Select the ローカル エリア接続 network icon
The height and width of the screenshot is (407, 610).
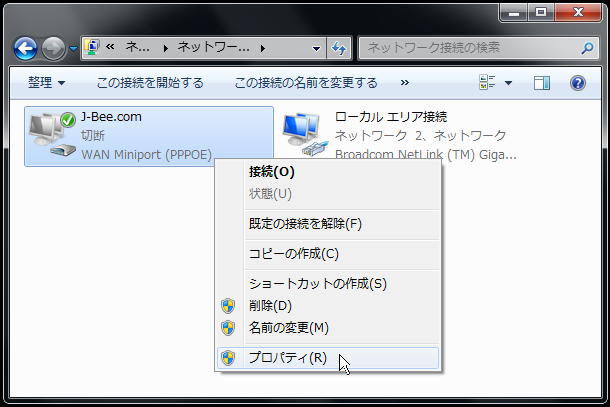(306, 135)
